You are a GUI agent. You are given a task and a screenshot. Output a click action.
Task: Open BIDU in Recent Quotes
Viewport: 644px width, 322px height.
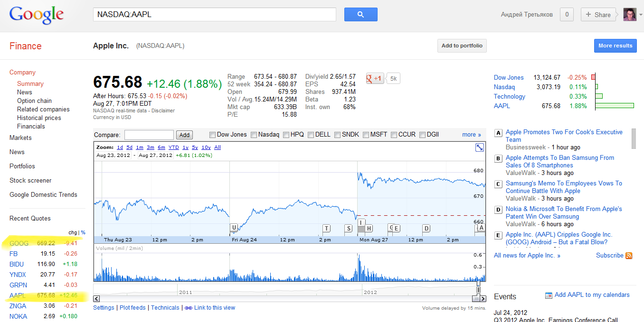[x=17, y=264]
